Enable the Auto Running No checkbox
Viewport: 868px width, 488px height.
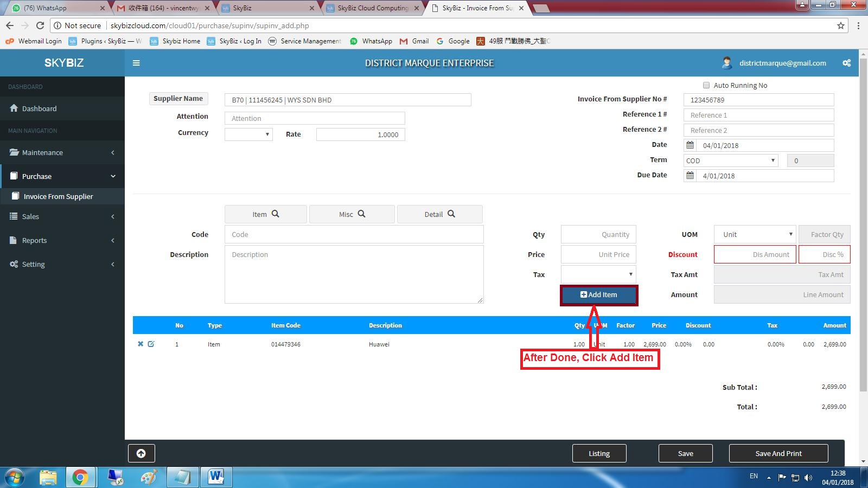[x=706, y=85]
